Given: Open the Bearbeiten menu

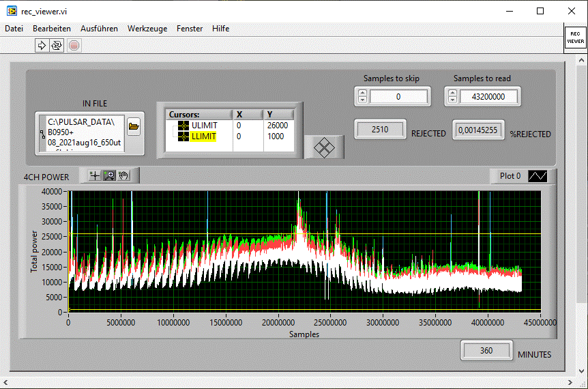Looking at the screenshot, I should pos(52,29).
